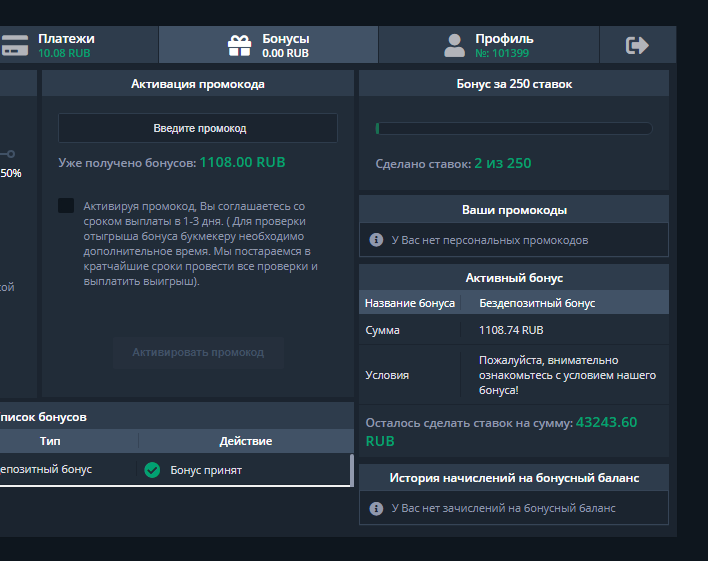Click the bonus conditions text in Условия row

point(567,375)
